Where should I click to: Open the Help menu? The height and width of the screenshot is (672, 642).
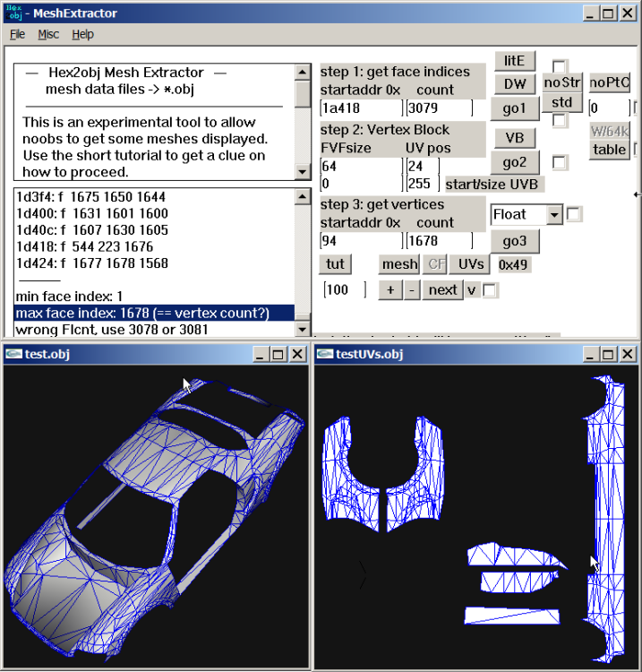[x=82, y=34]
